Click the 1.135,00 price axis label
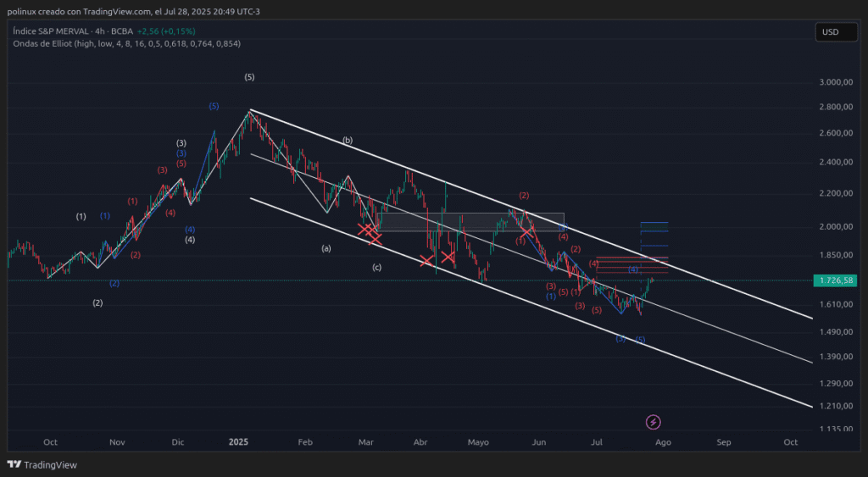 [835, 429]
